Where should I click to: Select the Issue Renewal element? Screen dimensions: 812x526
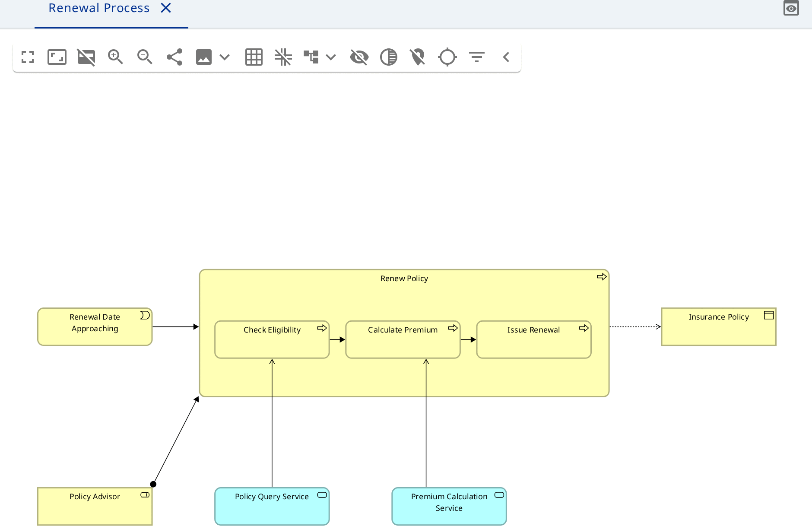[534, 339]
